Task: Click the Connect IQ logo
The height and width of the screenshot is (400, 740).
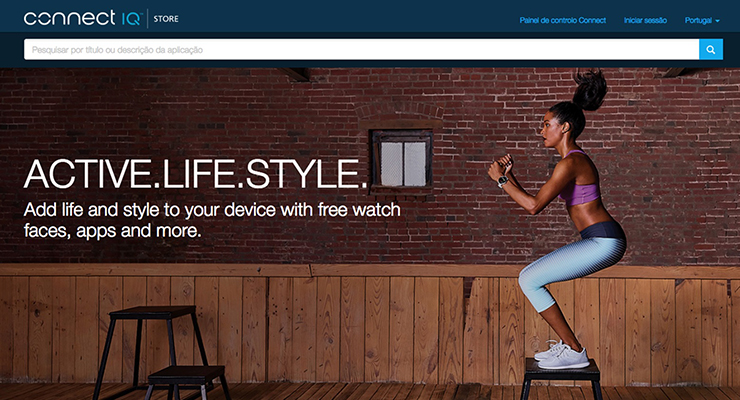Action: [x=82, y=18]
